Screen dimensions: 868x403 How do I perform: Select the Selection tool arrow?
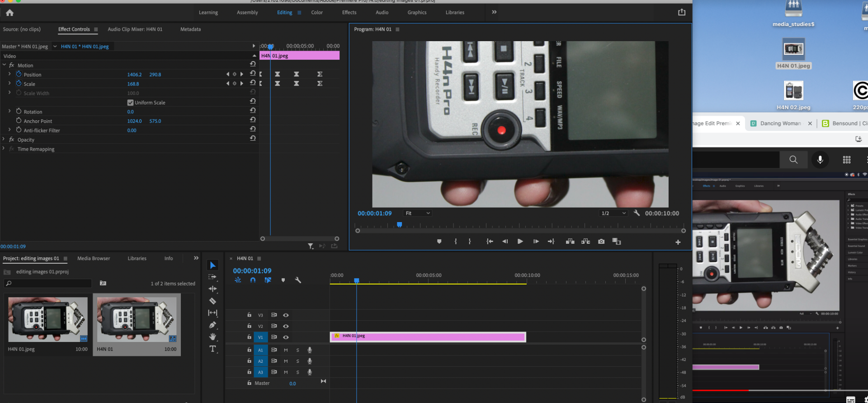click(x=212, y=265)
